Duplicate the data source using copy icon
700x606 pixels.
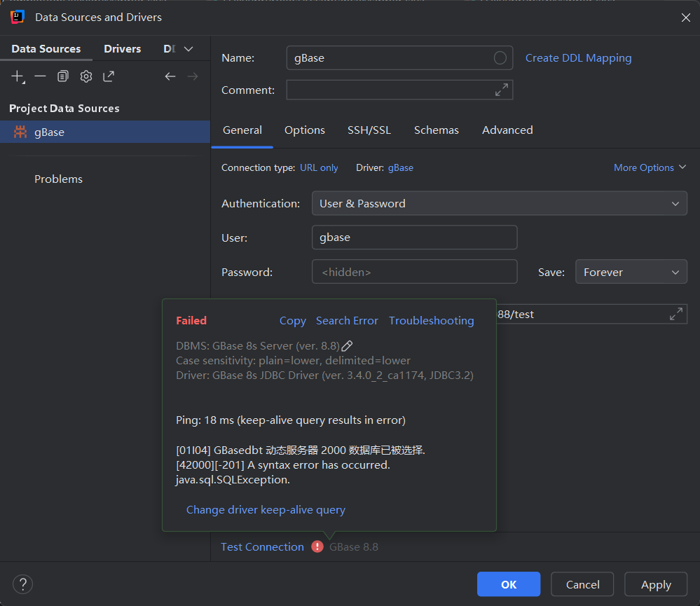click(x=63, y=76)
